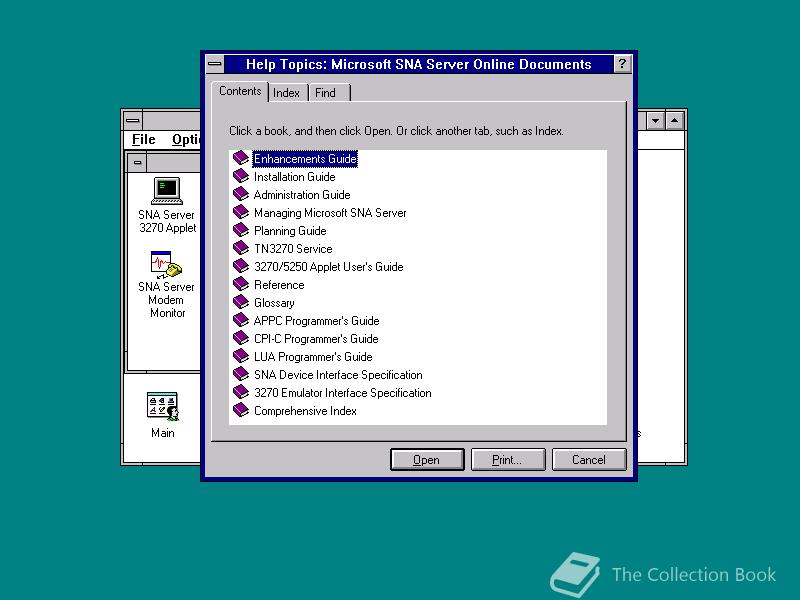This screenshot has height=600, width=800.
Task: Select the Comprehensive Index entry text
Action: click(305, 411)
